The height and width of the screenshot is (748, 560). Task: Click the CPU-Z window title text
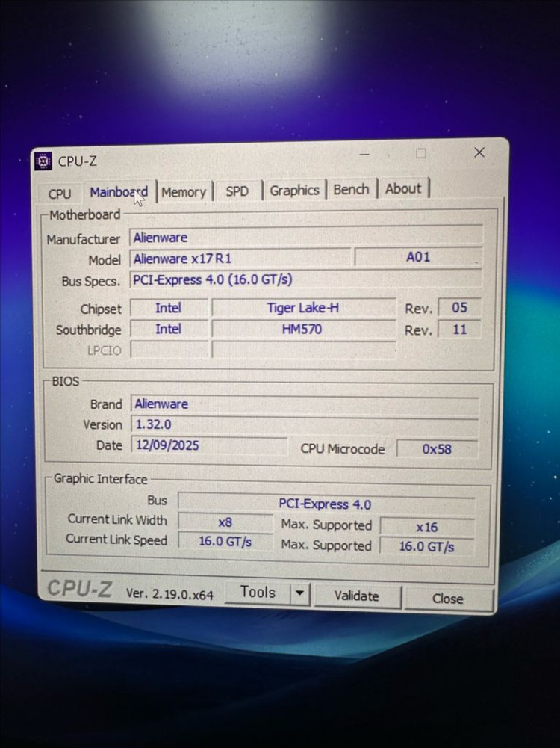click(77, 161)
